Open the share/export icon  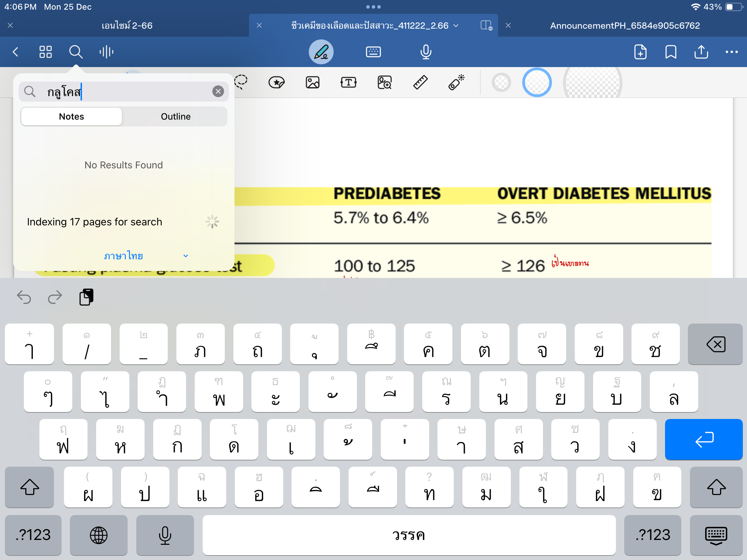click(701, 52)
